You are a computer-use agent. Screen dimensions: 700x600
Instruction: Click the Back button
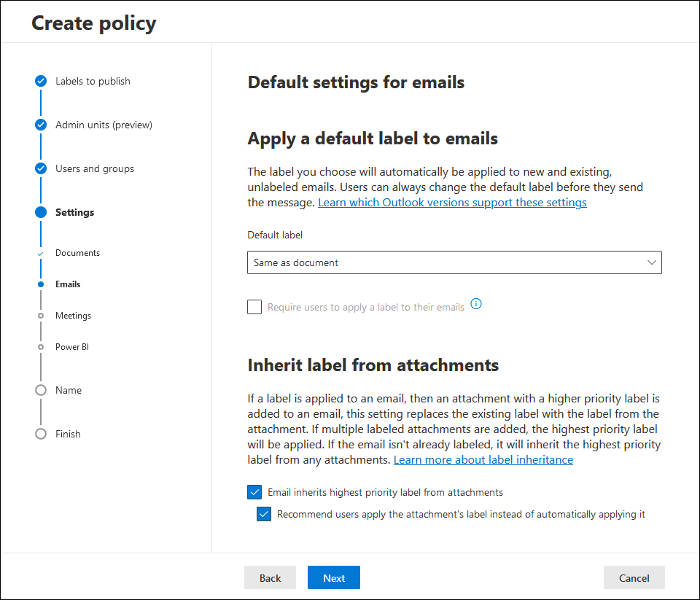[270, 577]
